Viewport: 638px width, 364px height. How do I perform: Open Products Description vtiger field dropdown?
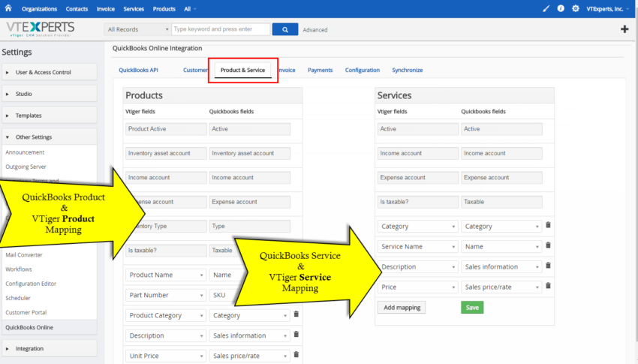166,336
